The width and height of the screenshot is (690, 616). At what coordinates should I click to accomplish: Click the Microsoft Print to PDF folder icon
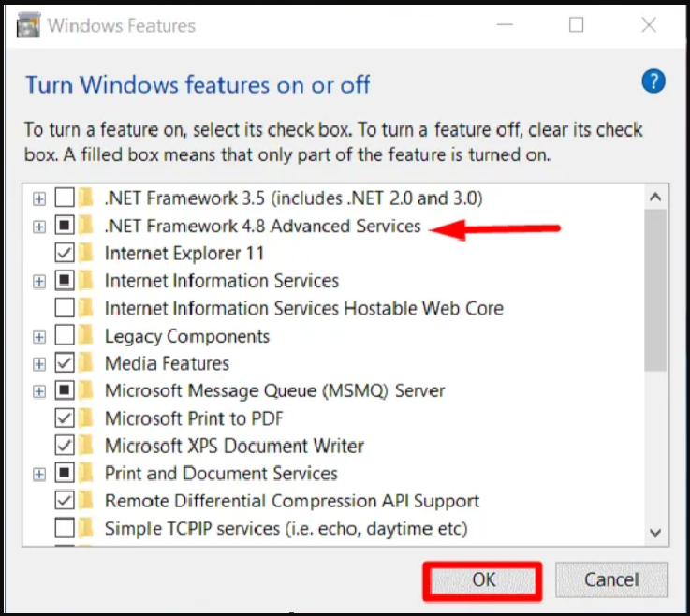click(x=88, y=418)
